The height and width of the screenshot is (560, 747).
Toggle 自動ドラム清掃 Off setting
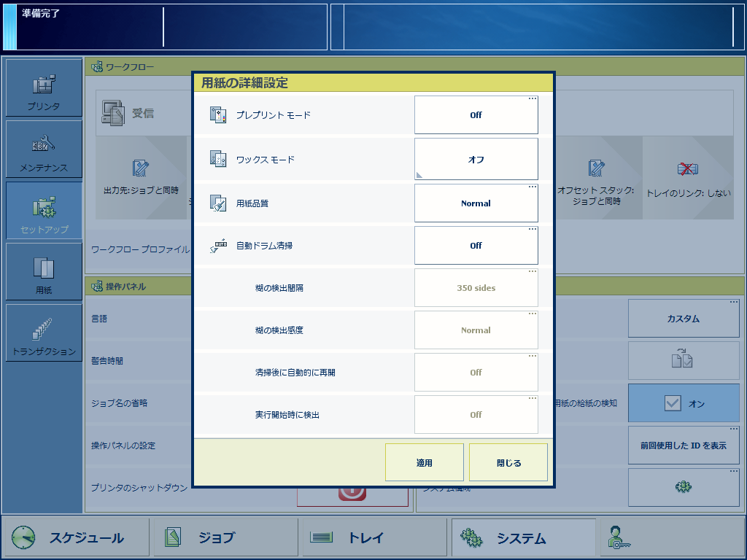click(x=476, y=246)
